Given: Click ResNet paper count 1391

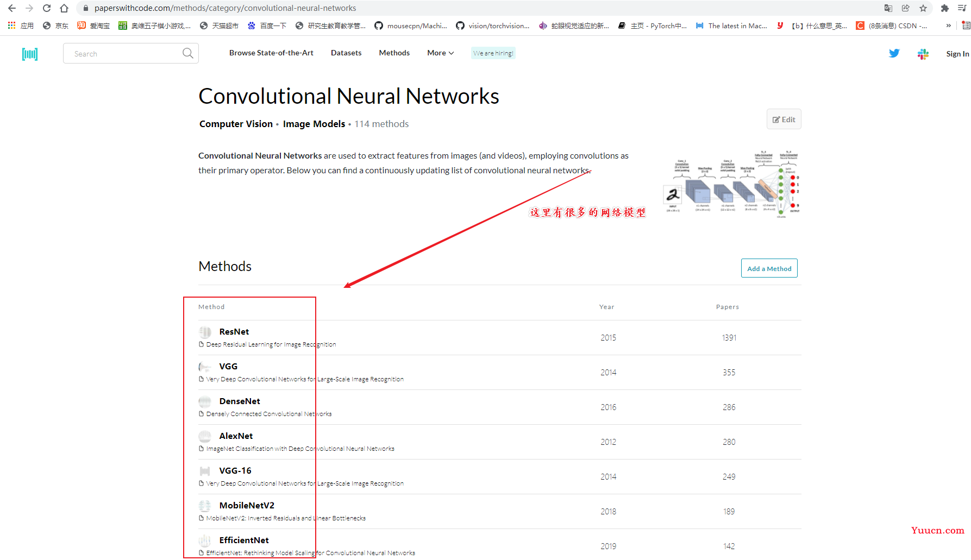Looking at the screenshot, I should point(729,338).
